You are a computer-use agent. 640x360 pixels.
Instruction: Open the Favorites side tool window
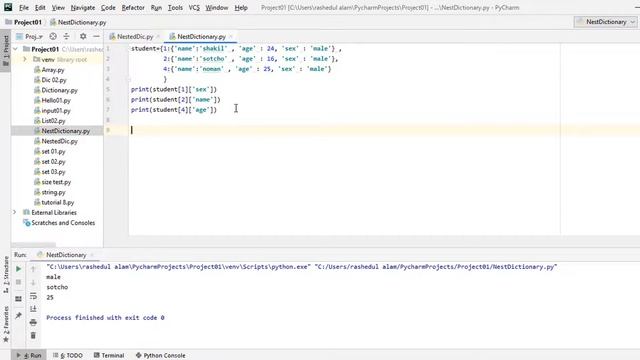6,324
